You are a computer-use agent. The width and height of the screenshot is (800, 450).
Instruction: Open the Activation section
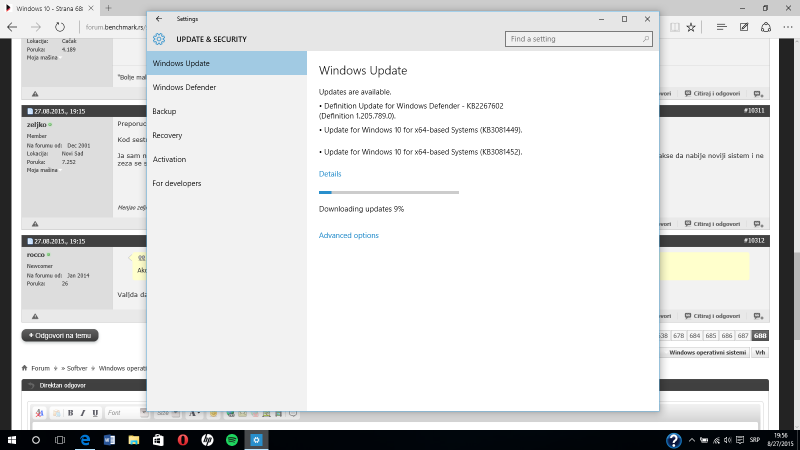pyautogui.click(x=227, y=159)
